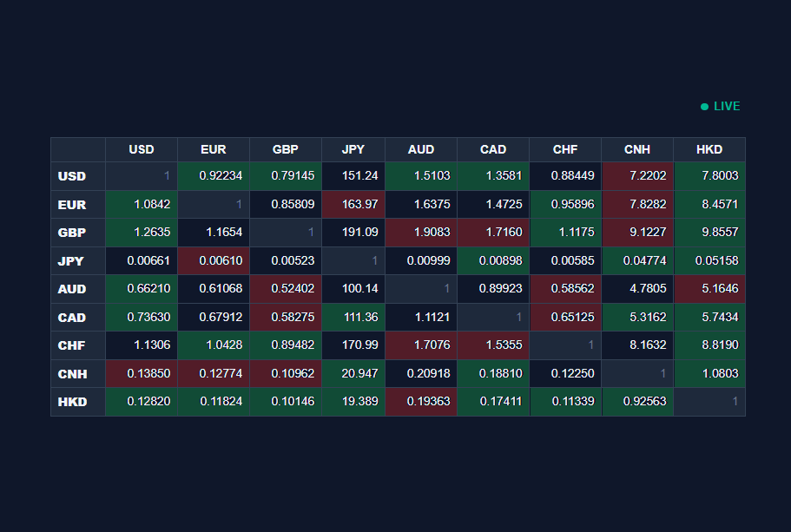The image size is (791, 532).
Task: Open the CHF/JPY rate 170.99
Action: 353,345
